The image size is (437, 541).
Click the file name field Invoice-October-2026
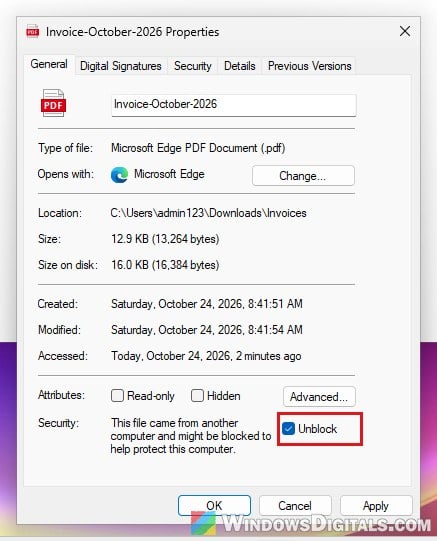pyautogui.click(x=234, y=105)
